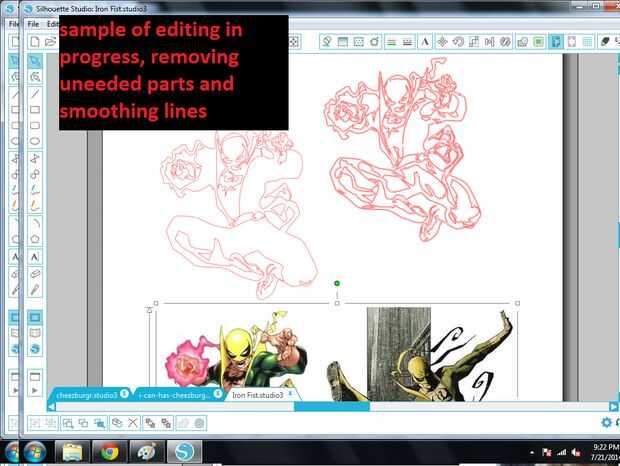Choose the Edit Points tool

[x=35, y=77]
